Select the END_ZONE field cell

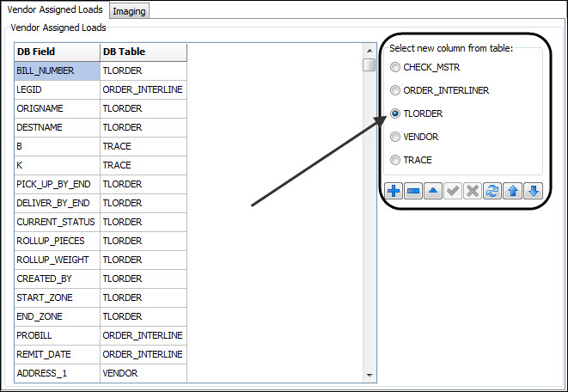tap(58, 316)
